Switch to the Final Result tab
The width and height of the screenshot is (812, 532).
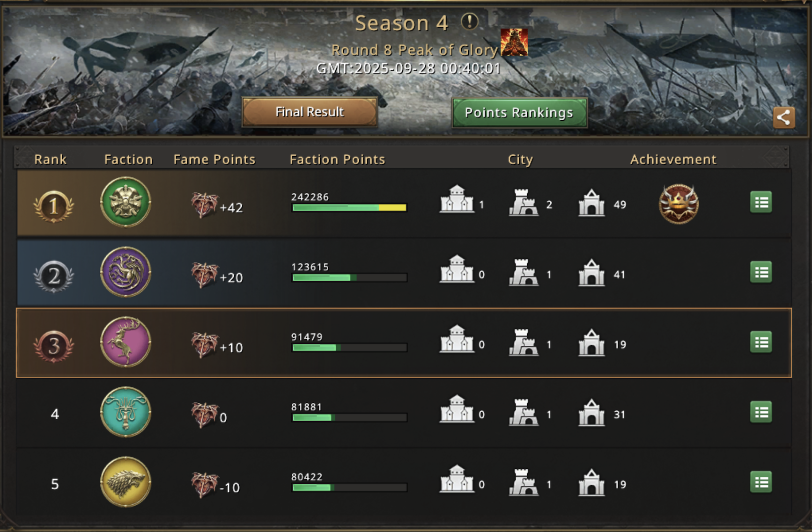pyautogui.click(x=310, y=112)
